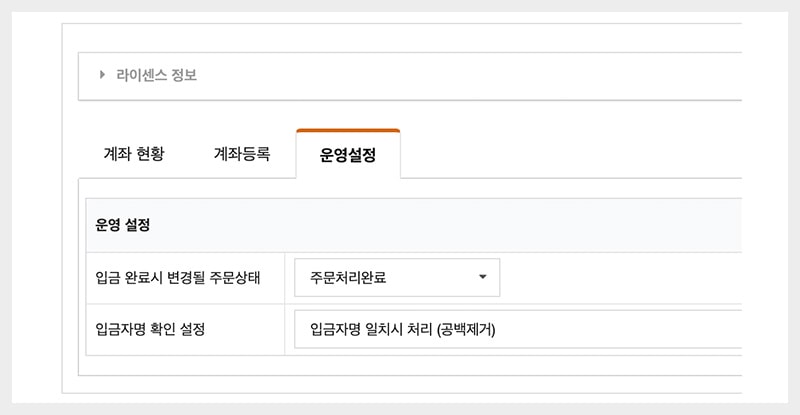Click the 주문처리완료 text in the combo box
The height and width of the screenshot is (415, 800).
point(348,278)
